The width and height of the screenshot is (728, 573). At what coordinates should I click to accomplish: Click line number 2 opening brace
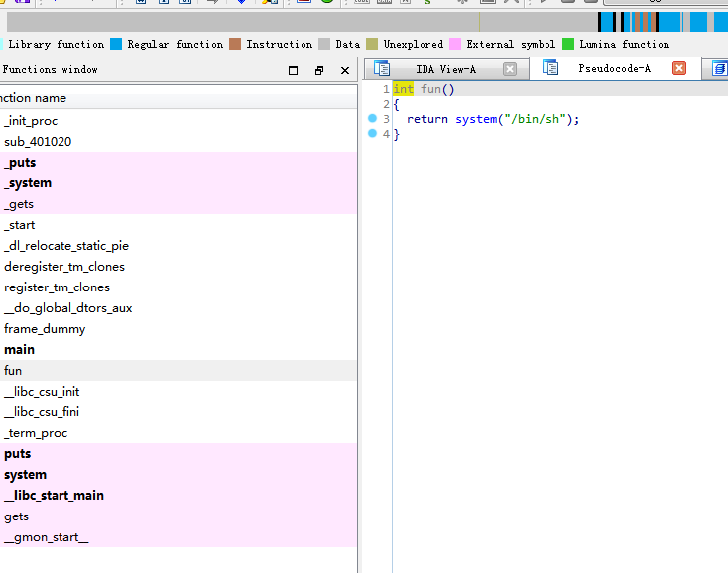pos(396,104)
